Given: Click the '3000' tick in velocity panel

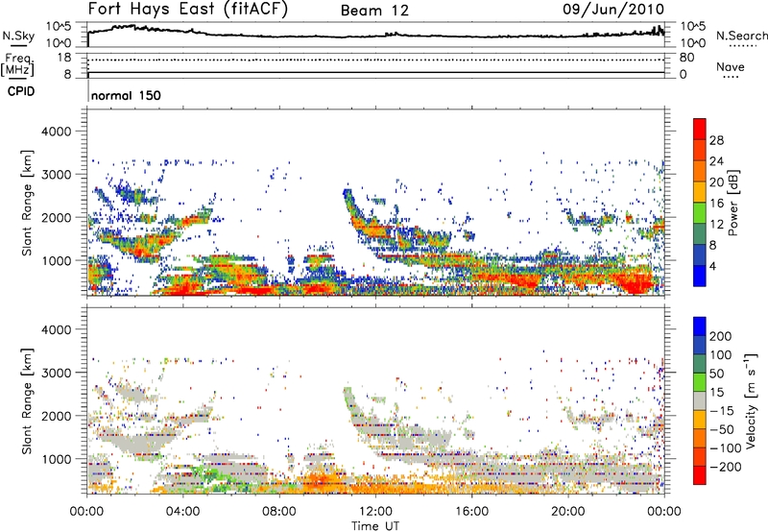Looking at the screenshot, I should 56,373.
